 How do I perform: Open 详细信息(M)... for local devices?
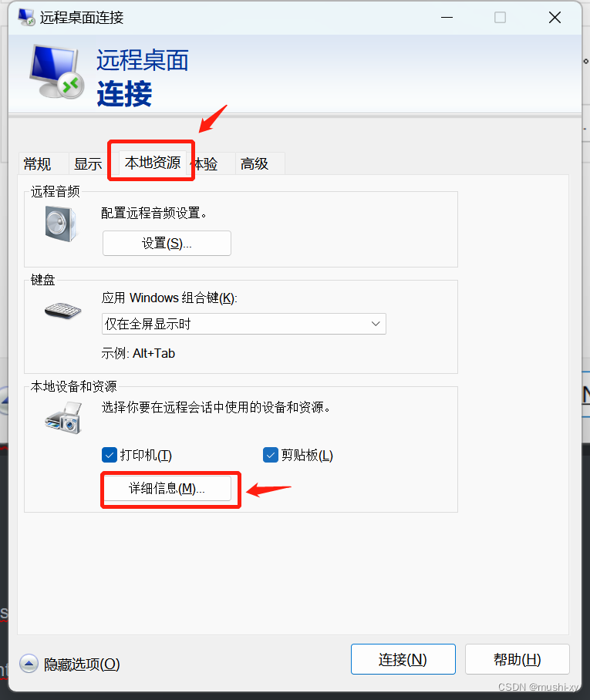(167, 489)
